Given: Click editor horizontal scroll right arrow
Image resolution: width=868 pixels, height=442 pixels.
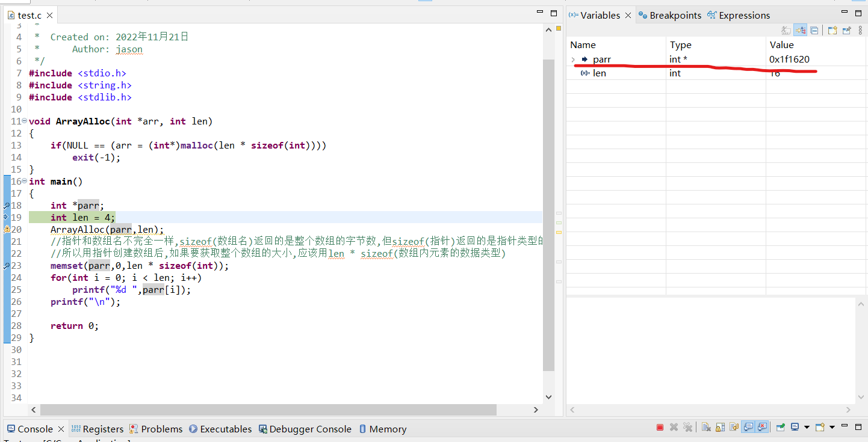Looking at the screenshot, I should (x=536, y=410).
